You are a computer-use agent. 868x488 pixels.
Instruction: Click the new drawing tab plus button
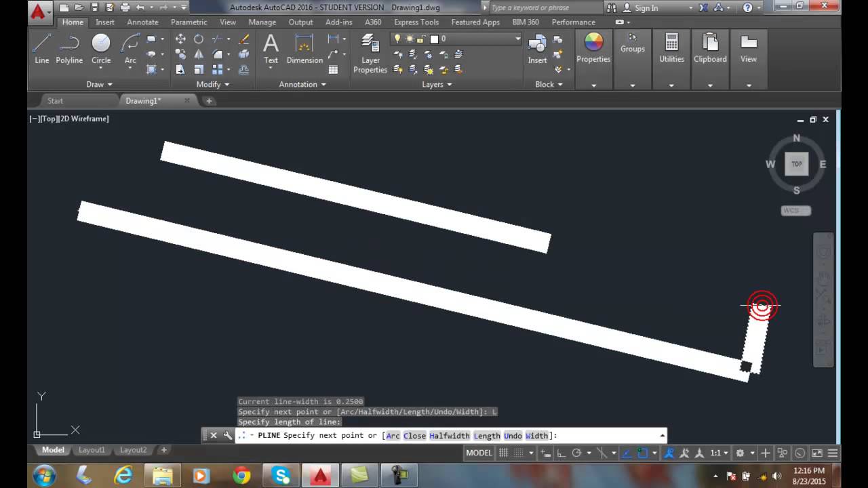(209, 100)
